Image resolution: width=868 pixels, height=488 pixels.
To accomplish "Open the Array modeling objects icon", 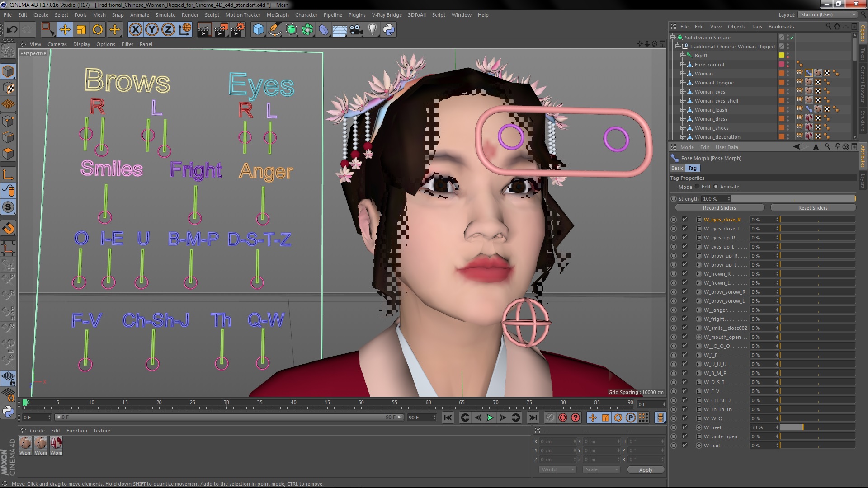I will tap(307, 30).
